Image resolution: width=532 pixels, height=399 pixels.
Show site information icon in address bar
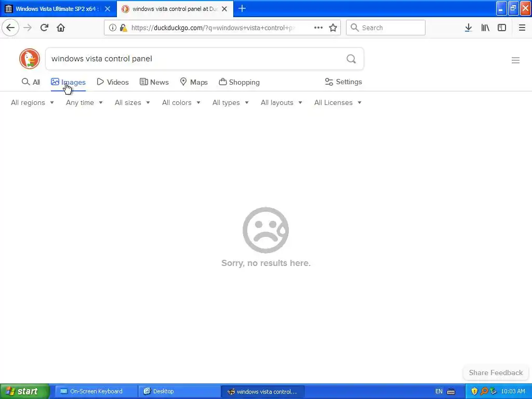113,28
